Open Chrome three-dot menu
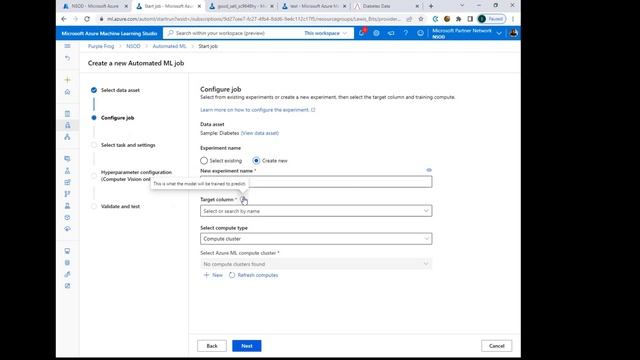The image size is (640, 360). click(513, 19)
